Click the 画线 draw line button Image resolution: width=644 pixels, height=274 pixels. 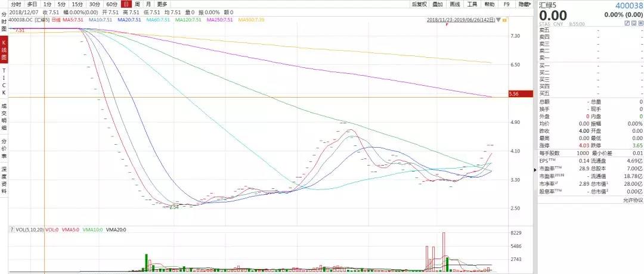tap(454, 4)
